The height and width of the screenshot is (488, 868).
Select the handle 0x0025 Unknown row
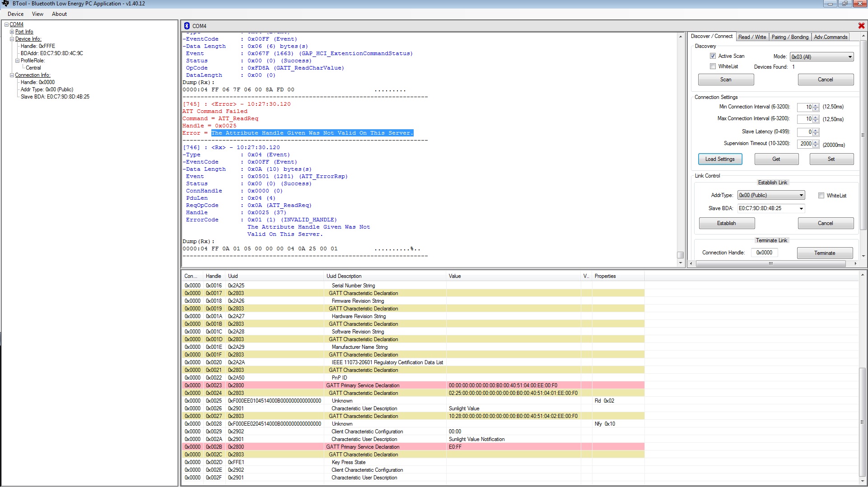413,401
